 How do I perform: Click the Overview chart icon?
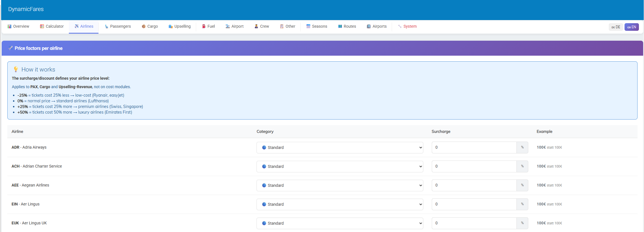[10, 26]
